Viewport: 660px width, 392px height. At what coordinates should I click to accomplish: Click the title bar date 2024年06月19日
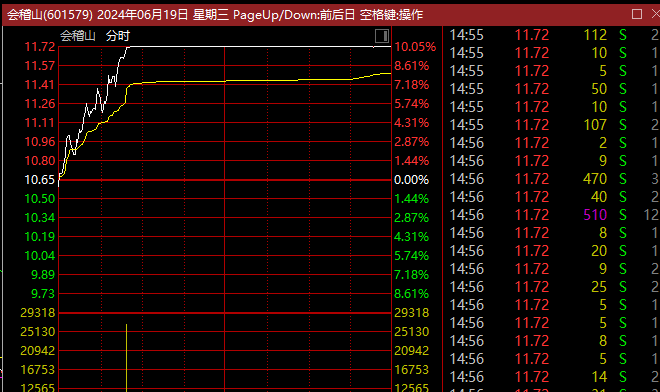point(143,15)
